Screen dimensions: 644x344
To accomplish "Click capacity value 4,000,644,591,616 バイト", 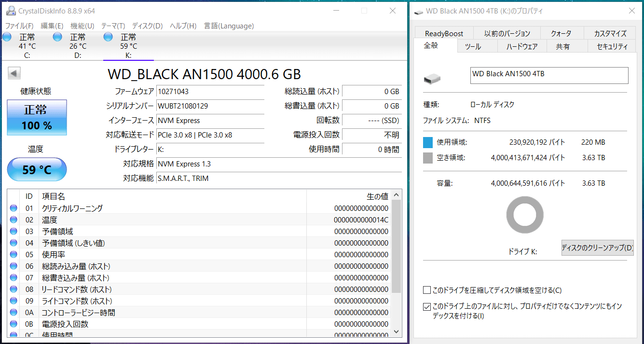I will coord(528,183).
